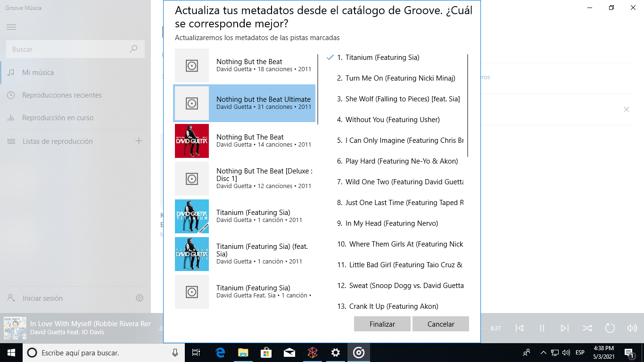The image size is (644, 362).
Task: Open Reproducciones recientes
Action: point(75,95)
